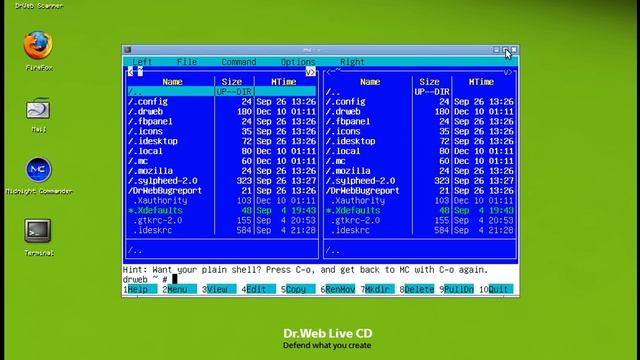Open the Mail desktop icon
640x360 pixels.
38,109
